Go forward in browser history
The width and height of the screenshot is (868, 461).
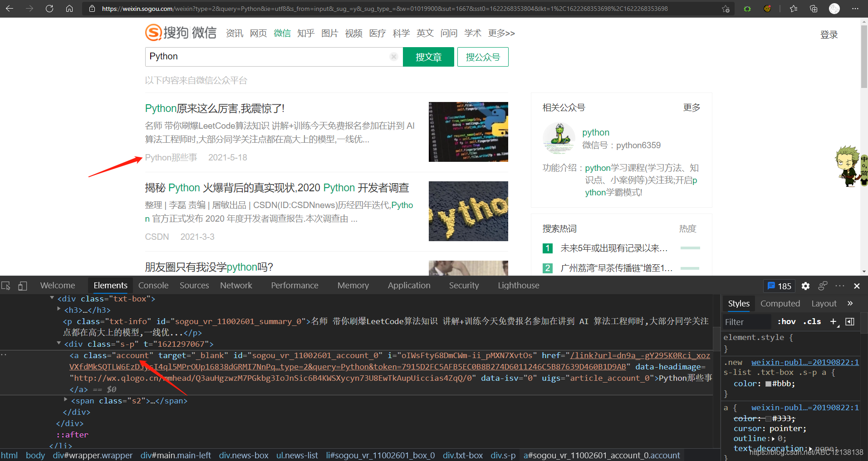(29, 9)
